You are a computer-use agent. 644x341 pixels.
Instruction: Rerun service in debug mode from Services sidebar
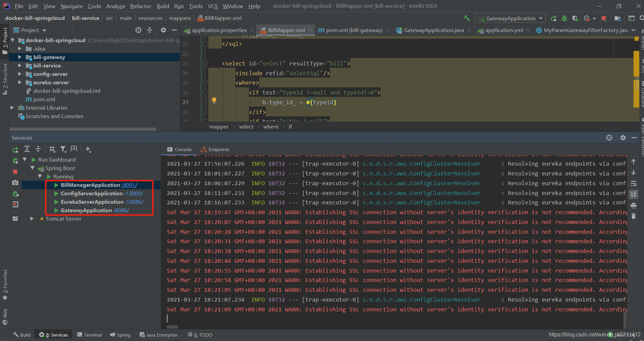pos(15,161)
